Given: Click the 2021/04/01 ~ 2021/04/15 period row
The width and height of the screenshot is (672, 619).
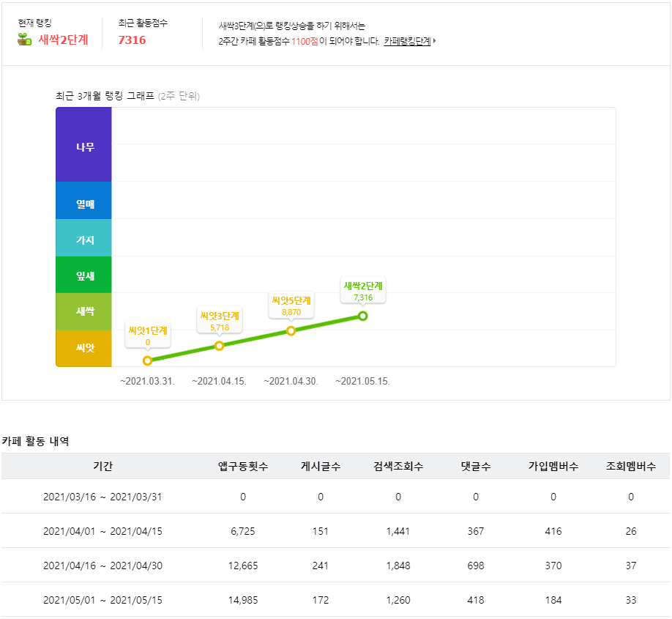Looking at the screenshot, I should click(336, 531).
